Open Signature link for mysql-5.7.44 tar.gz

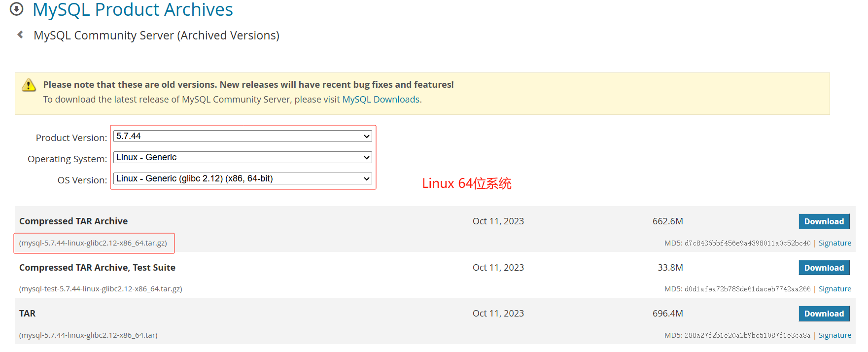coord(835,243)
